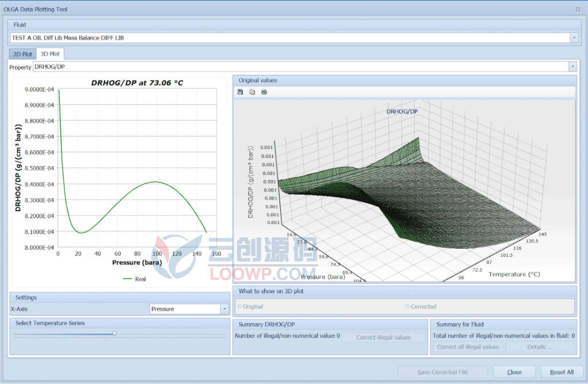The height and width of the screenshot is (384, 588).
Task: Click the Real legend entry
Action: (x=134, y=279)
